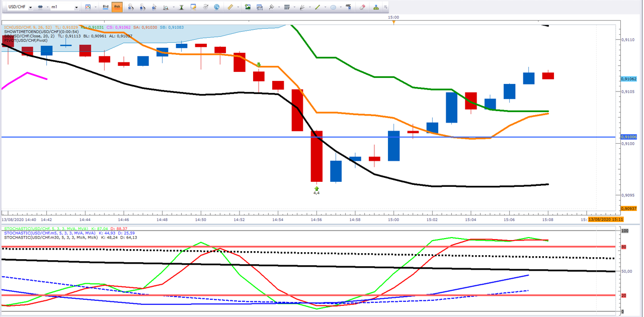644x317 pixels.
Task: Click the zoom out magnifier icon
Action: point(142,7)
